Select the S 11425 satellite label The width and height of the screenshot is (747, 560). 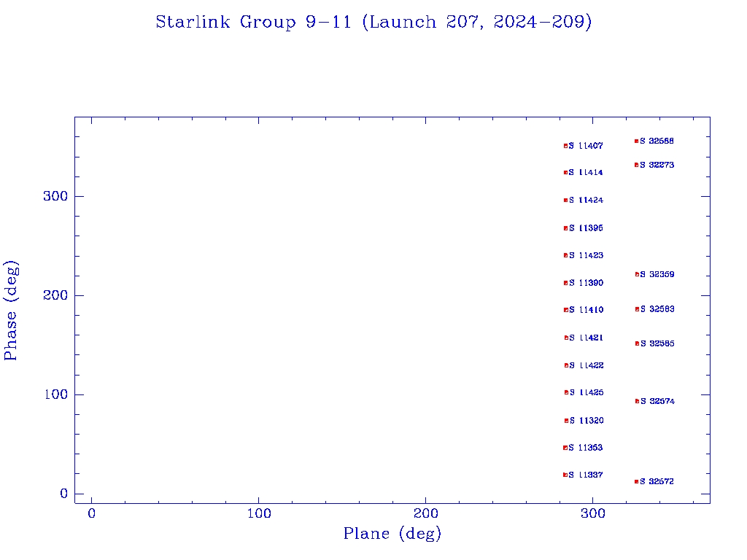tap(587, 392)
